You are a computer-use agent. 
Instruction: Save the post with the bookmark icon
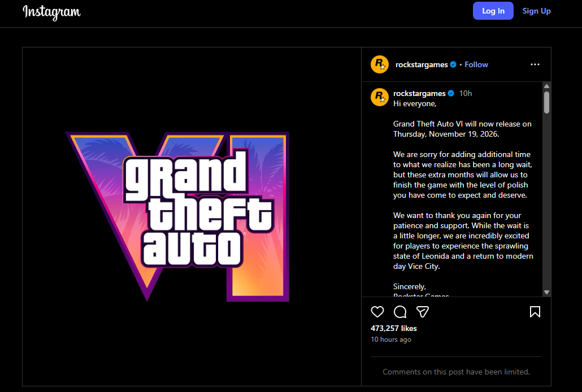click(535, 312)
